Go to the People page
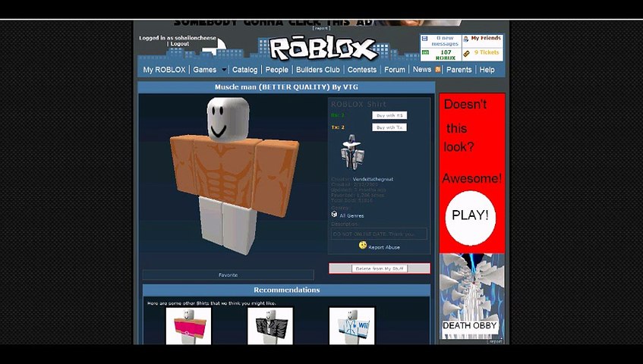The height and width of the screenshot is (364, 643). coord(276,70)
